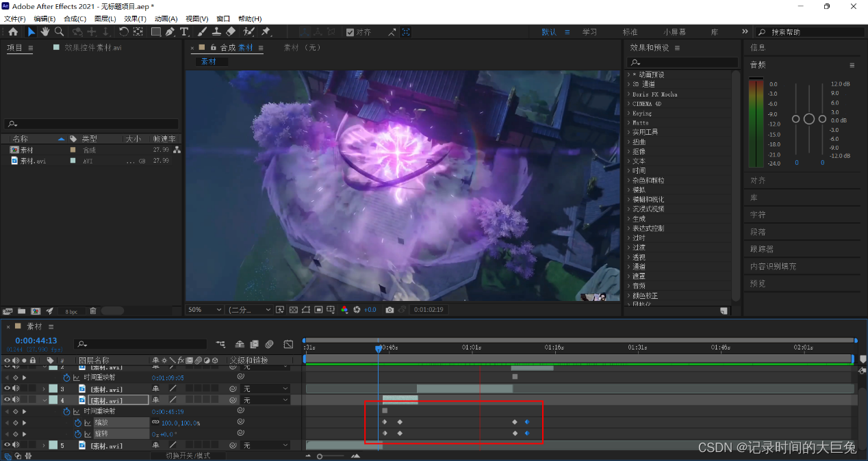The height and width of the screenshot is (461, 868).
Task: Toggle the 缩放 stopwatch
Action: pyautogui.click(x=77, y=423)
